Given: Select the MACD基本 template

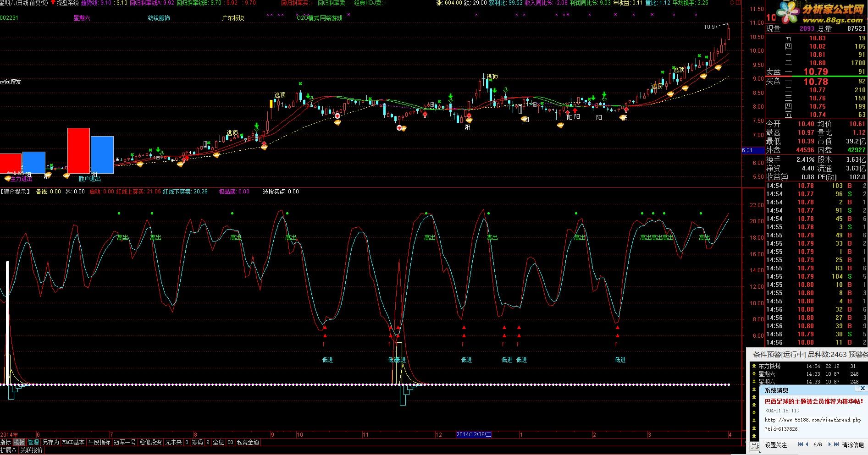Looking at the screenshot, I should (73, 443).
